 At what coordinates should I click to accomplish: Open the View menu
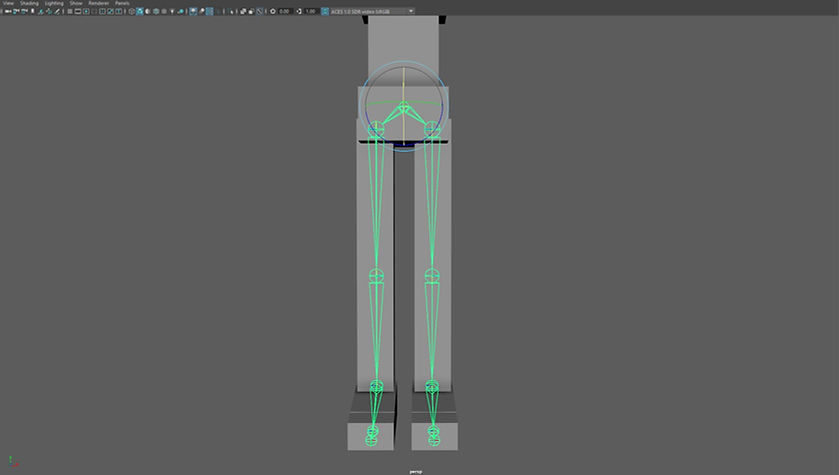[8, 3]
